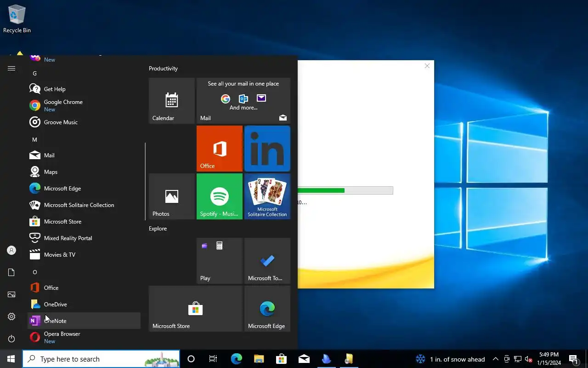The image size is (588, 368).
Task: Open Groove Music from app list
Action: (x=84, y=122)
